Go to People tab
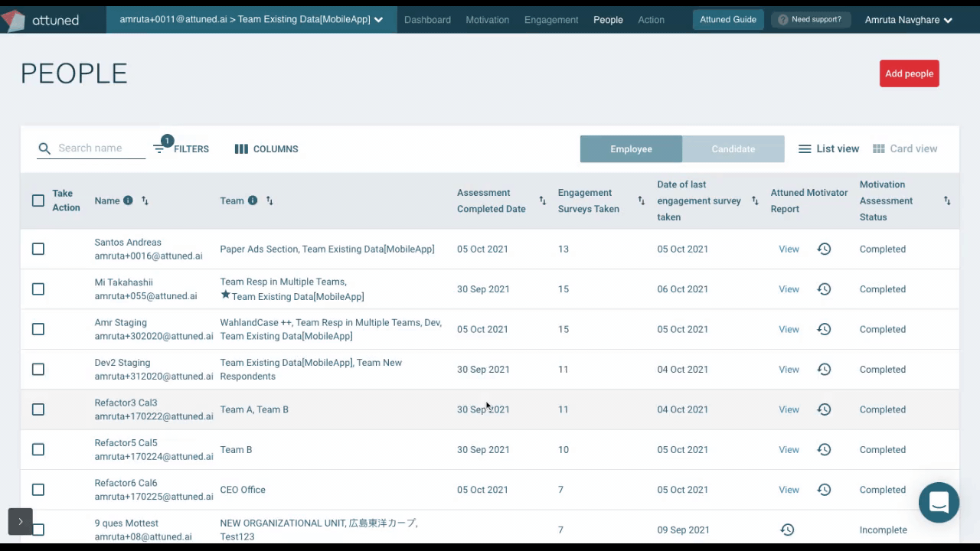The width and height of the screenshot is (980, 551). click(x=608, y=20)
